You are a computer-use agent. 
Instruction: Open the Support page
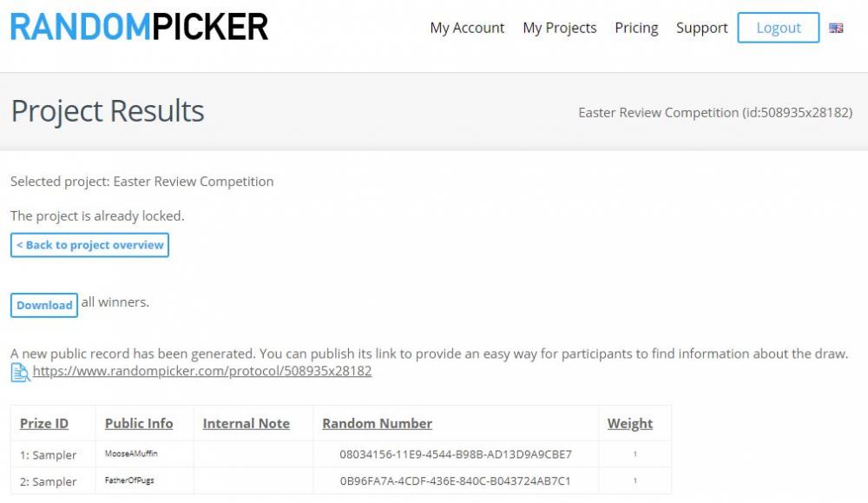tap(702, 28)
